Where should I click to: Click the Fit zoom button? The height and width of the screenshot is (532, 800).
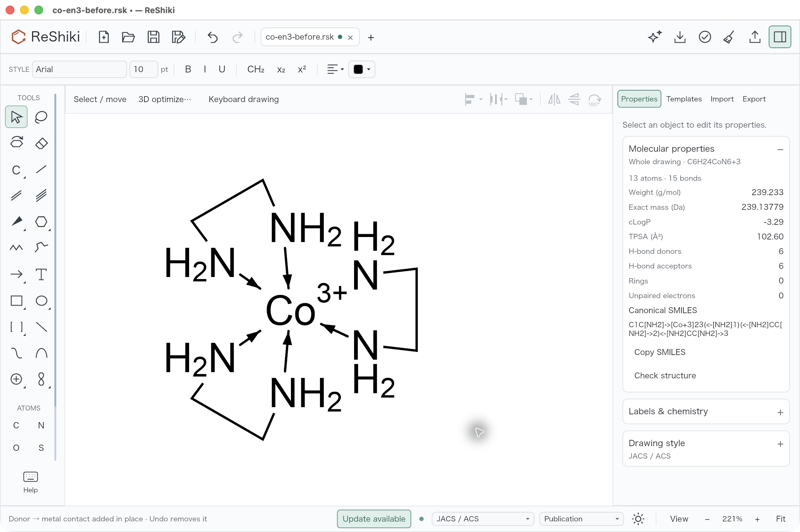780,519
